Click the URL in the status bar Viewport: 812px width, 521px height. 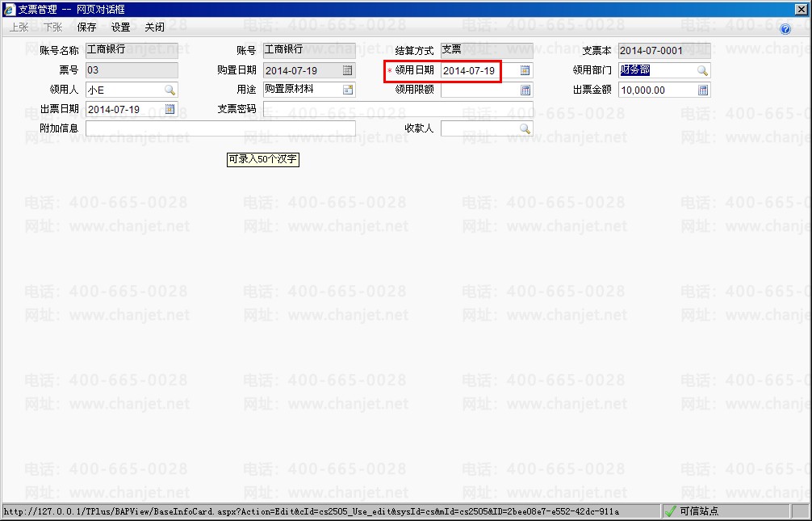point(311,511)
